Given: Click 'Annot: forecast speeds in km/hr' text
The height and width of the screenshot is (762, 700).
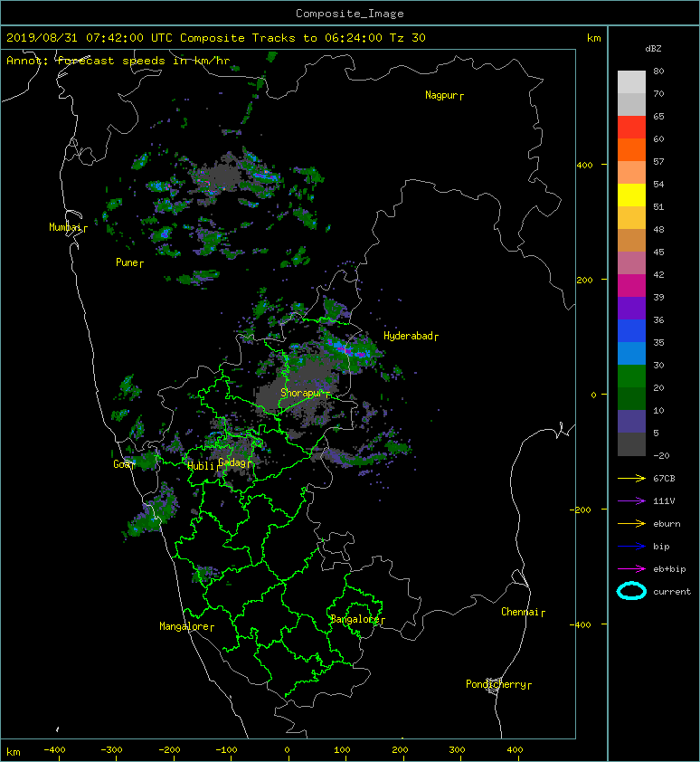Looking at the screenshot, I should pos(118,61).
